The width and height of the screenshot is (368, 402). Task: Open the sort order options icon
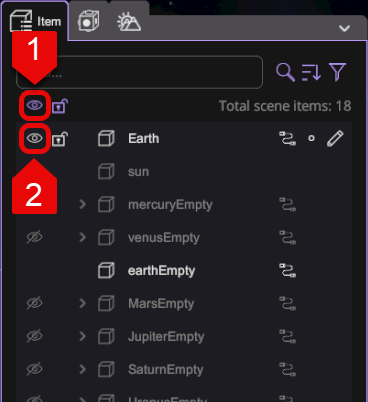pos(311,72)
